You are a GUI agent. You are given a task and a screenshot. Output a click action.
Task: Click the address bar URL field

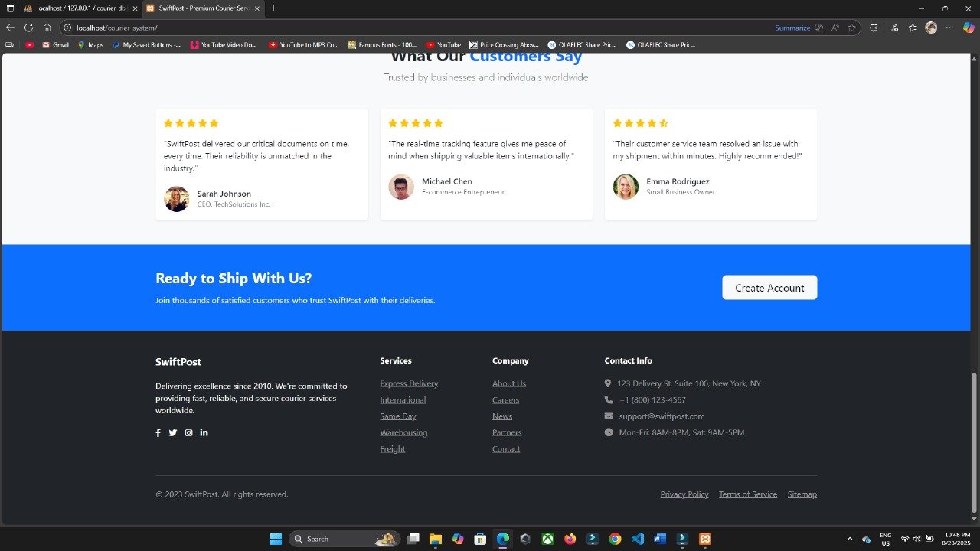click(383, 28)
